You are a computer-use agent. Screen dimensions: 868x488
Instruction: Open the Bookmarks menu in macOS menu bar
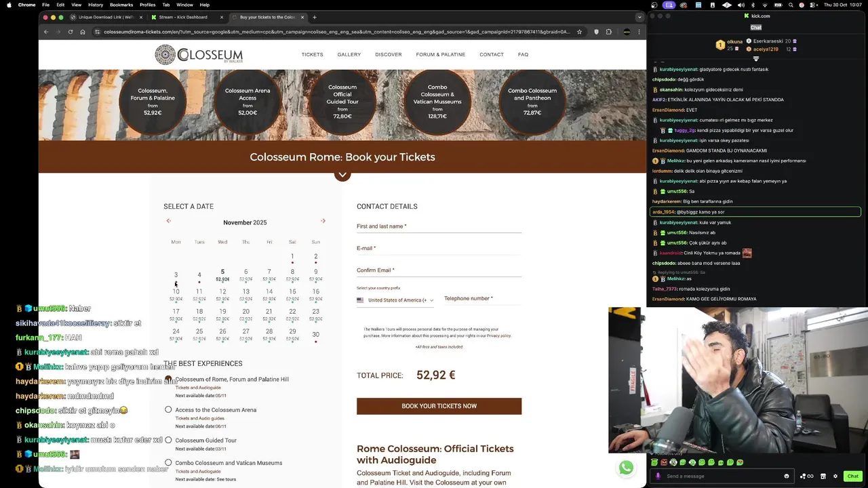pos(121,5)
